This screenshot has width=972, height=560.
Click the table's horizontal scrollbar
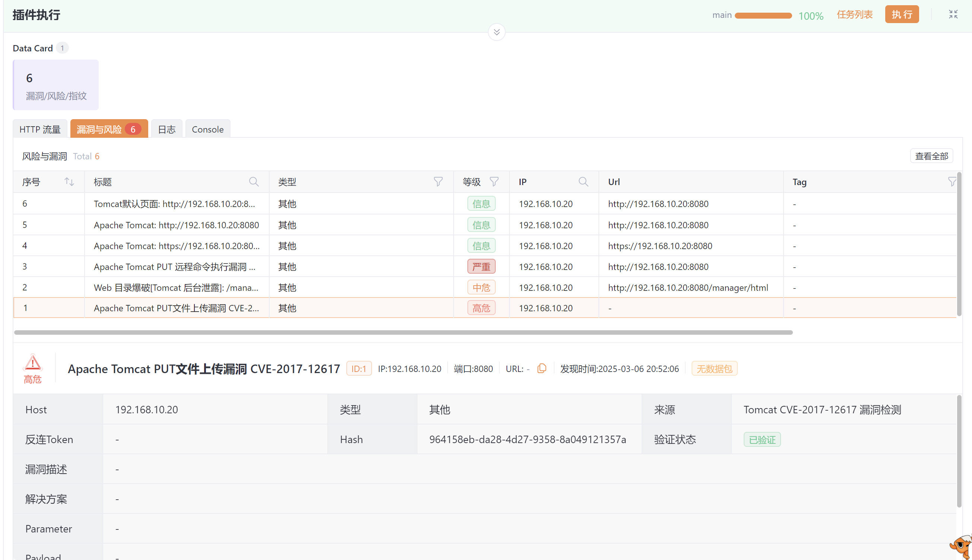pos(403,332)
